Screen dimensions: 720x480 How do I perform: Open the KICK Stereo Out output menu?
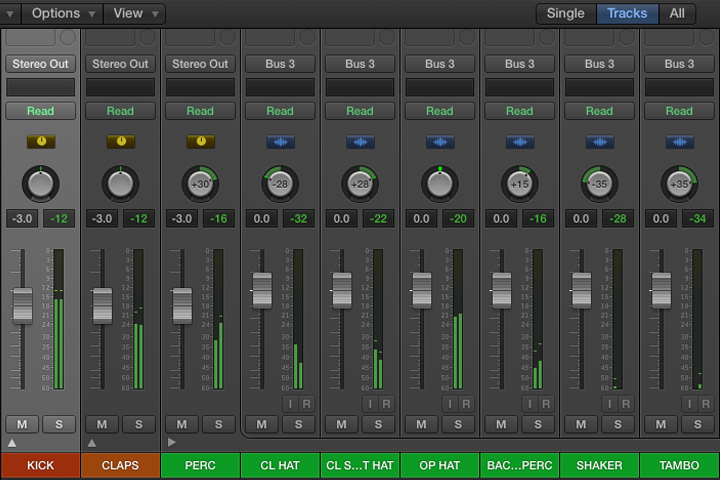point(40,64)
